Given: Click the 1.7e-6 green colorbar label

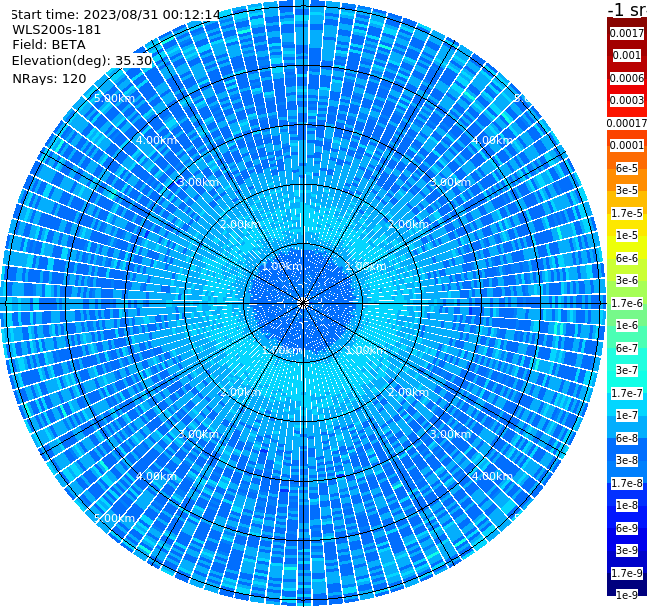Looking at the screenshot, I should (x=627, y=303).
